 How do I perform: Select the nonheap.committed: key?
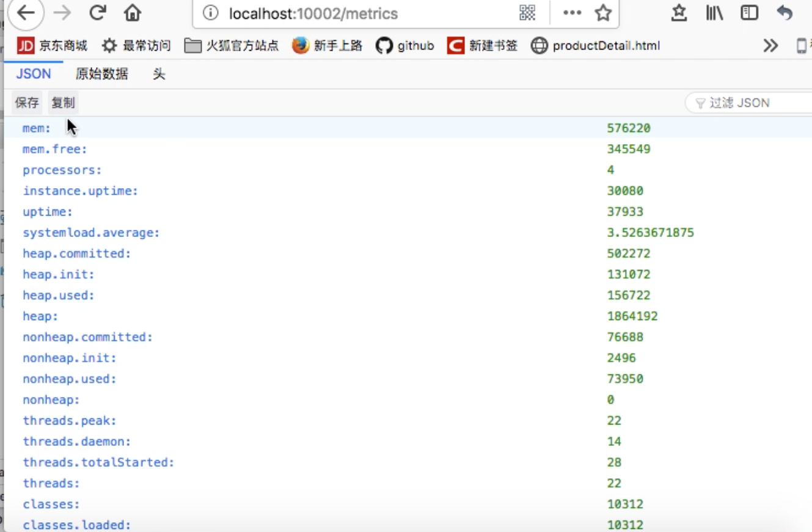tap(88, 337)
